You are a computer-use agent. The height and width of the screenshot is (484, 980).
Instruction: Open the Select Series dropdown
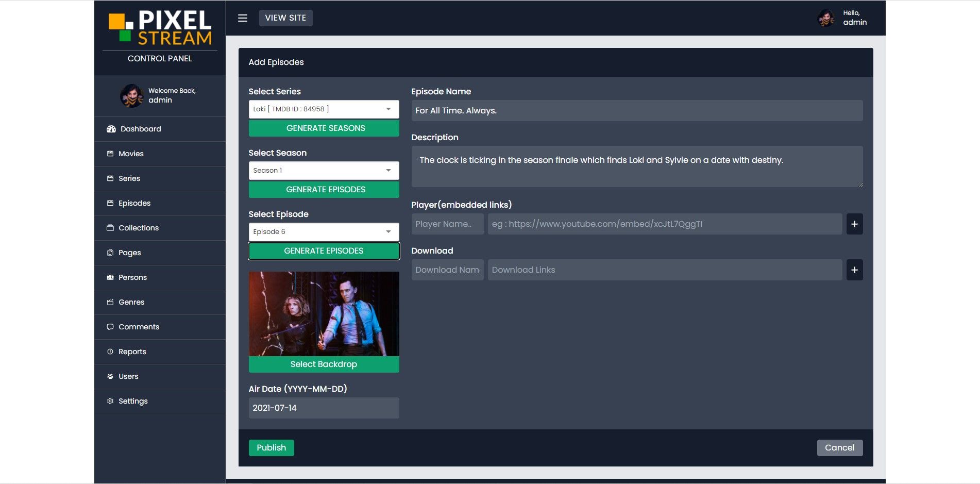pos(324,109)
